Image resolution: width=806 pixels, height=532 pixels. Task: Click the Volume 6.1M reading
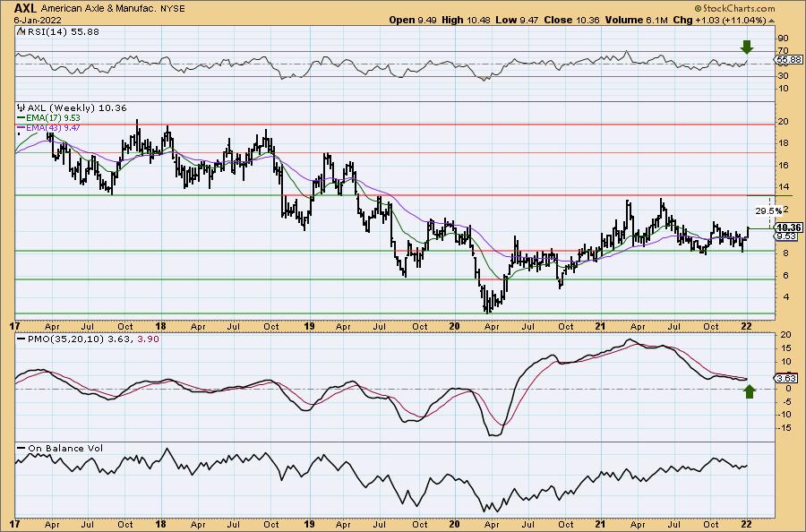pos(637,20)
